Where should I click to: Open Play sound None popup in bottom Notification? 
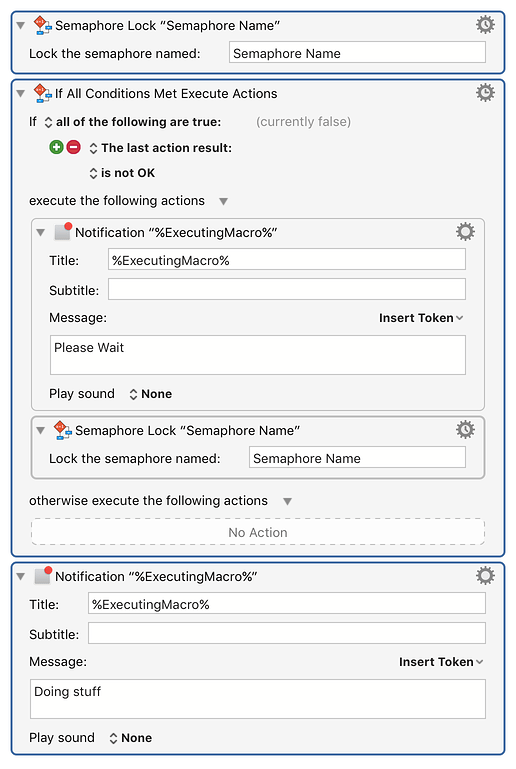(x=130, y=738)
